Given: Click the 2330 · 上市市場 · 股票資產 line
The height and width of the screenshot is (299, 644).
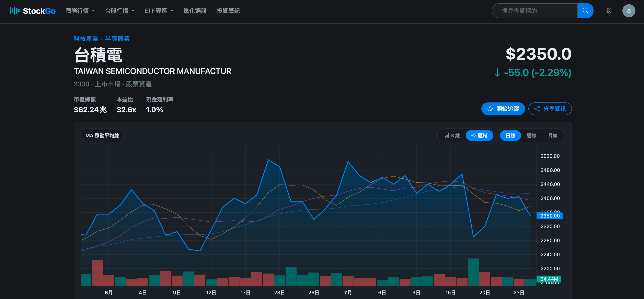Looking at the screenshot, I should click(113, 84).
